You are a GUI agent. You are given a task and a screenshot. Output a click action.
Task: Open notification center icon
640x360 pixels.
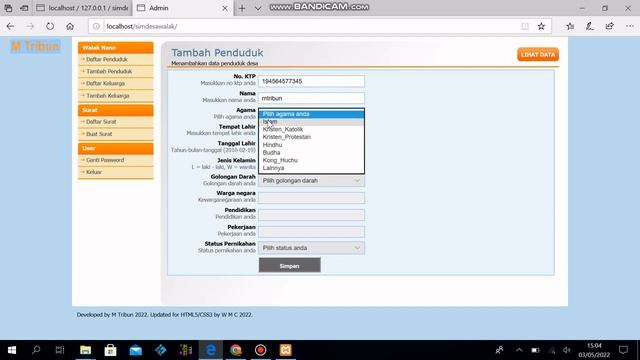[x=623, y=350]
